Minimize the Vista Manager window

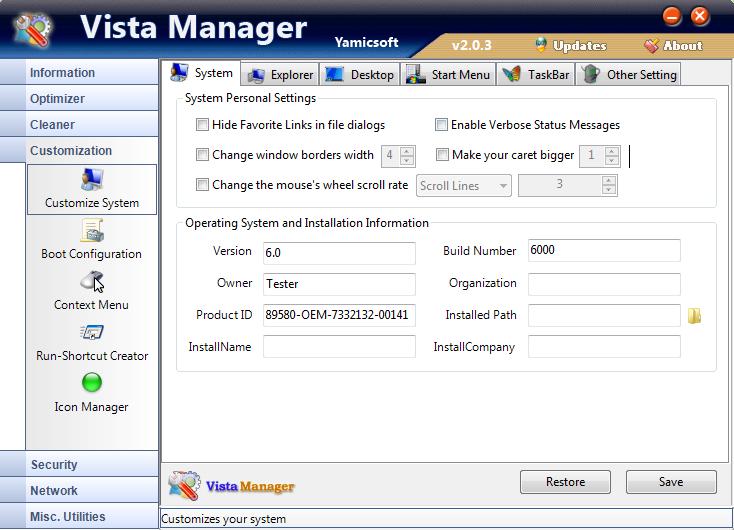point(672,17)
